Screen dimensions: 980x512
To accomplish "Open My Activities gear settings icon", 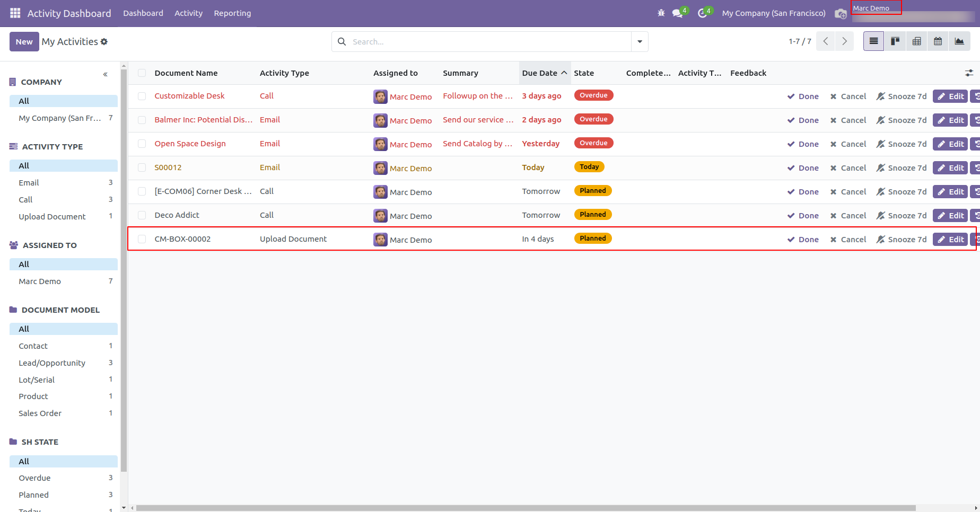I will coord(104,41).
